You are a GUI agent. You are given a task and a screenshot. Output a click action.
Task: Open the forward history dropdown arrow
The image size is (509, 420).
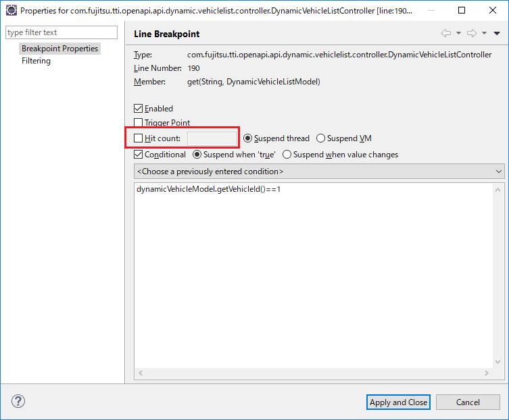(485, 33)
